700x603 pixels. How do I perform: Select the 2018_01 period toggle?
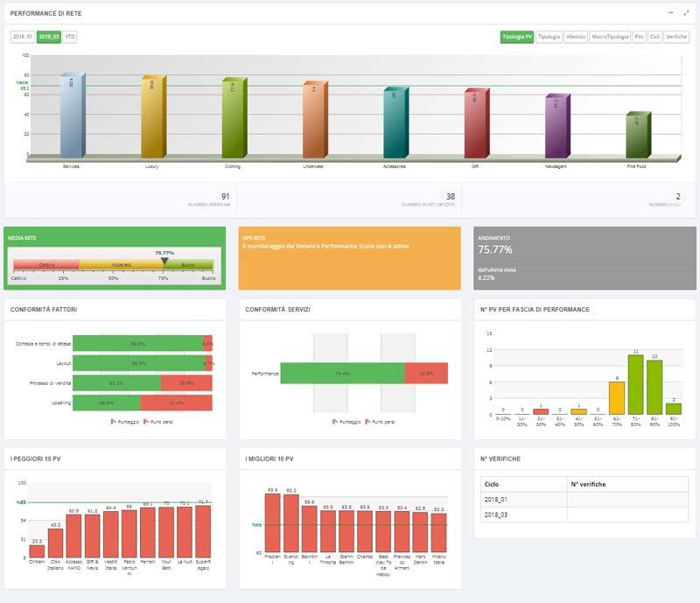(x=23, y=37)
